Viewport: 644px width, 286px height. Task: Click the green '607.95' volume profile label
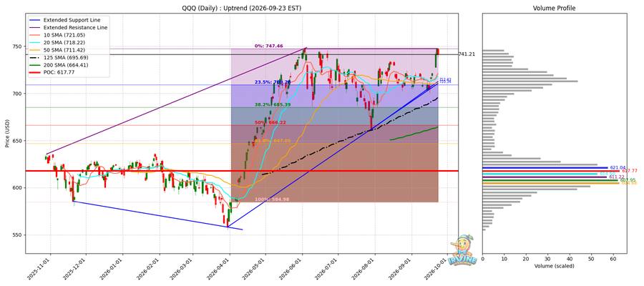[x=628, y=180]
